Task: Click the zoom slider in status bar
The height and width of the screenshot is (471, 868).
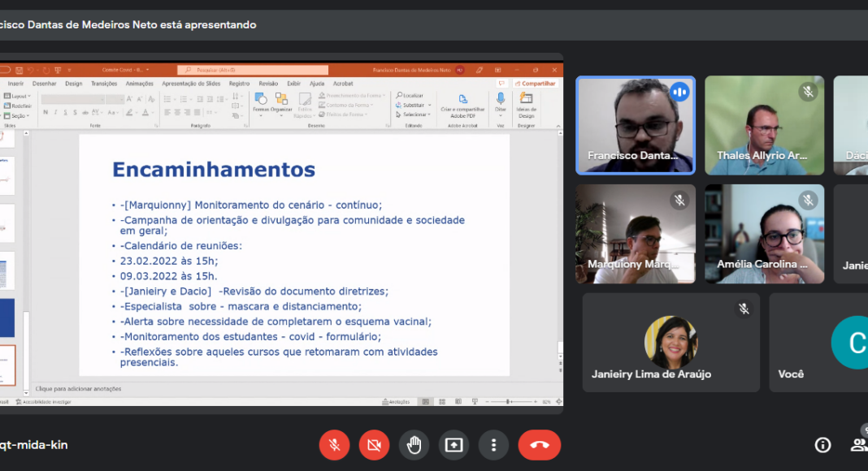Action: [x=511, y=402]
